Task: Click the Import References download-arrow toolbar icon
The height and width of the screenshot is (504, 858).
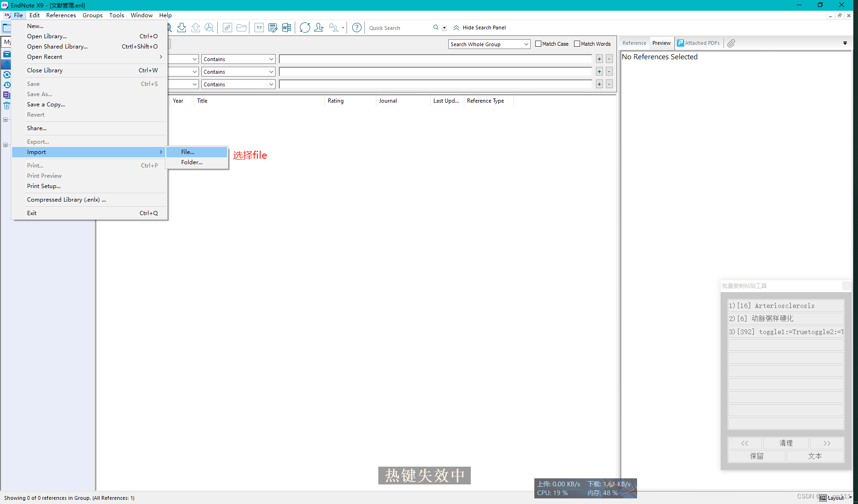Action: point(182,28)
